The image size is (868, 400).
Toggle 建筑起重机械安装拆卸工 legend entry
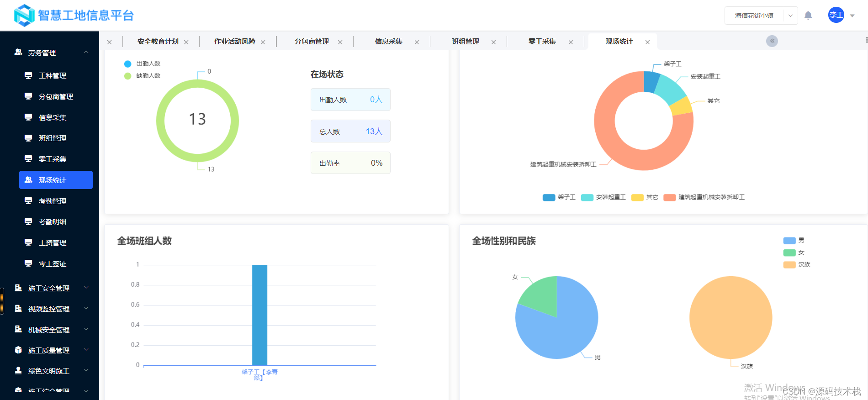click(x=704, y=197)
